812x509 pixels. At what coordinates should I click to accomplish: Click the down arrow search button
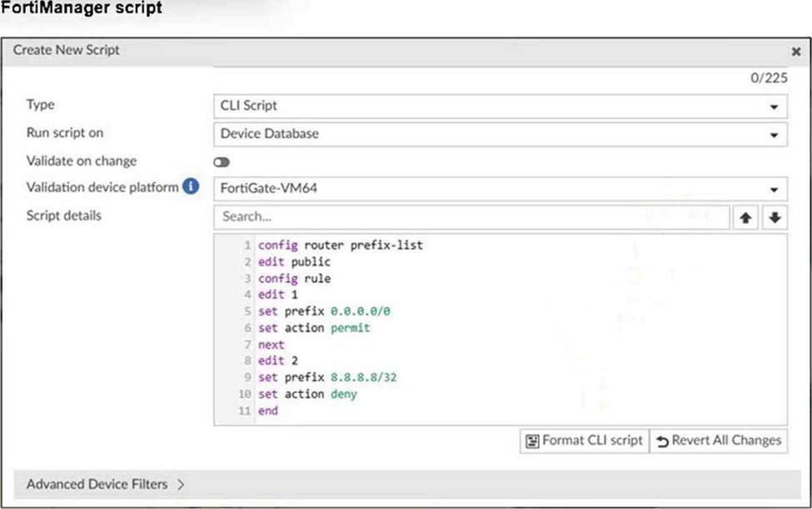pos(775,217)
